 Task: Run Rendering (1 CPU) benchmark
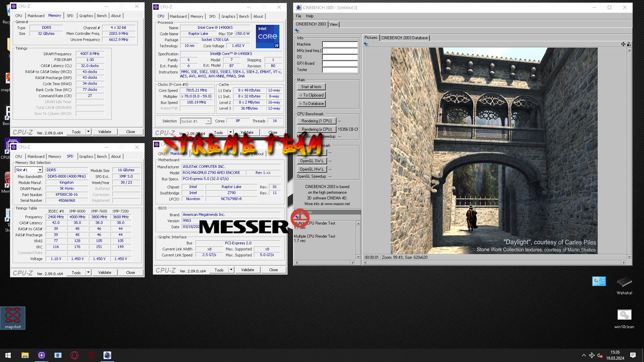coord(316,121)
